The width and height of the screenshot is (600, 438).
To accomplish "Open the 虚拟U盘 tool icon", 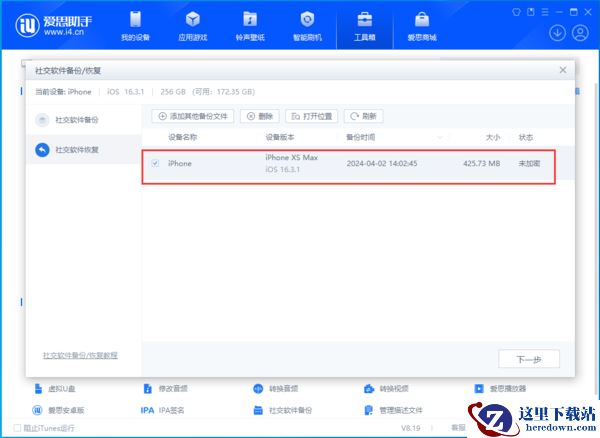I will point(38,389).
